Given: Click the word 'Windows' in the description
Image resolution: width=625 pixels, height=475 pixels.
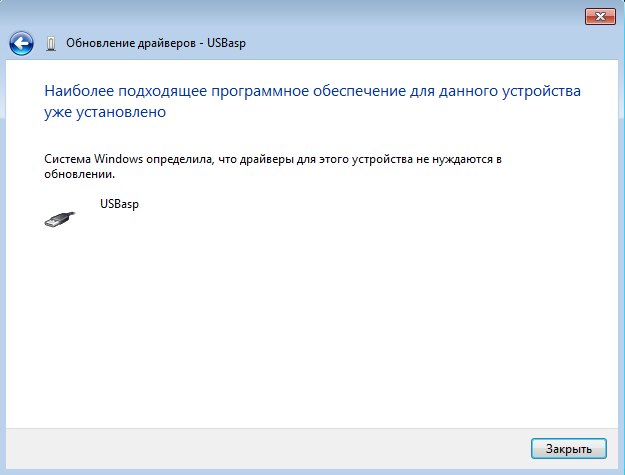Looking at the screenshot, I should (x=118, y=159).
